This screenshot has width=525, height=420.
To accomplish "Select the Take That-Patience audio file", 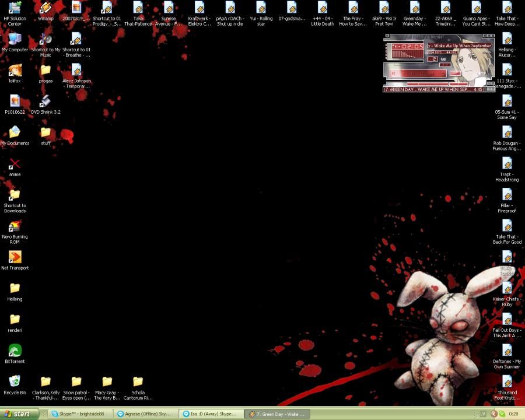I will click(138, 13).
